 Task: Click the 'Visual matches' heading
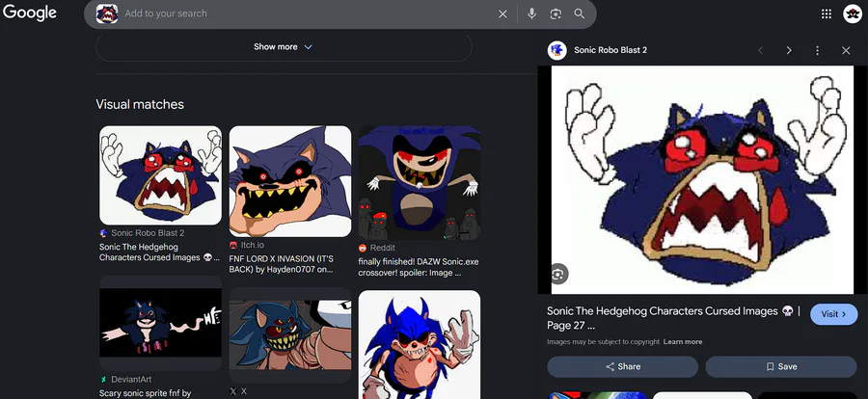[x=140, y=104]
